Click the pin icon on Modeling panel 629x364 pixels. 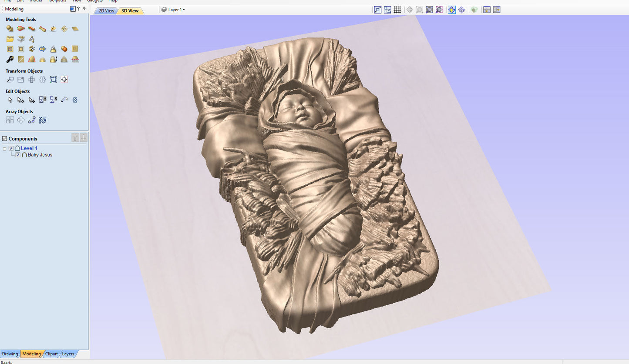(x=84, y=9)
